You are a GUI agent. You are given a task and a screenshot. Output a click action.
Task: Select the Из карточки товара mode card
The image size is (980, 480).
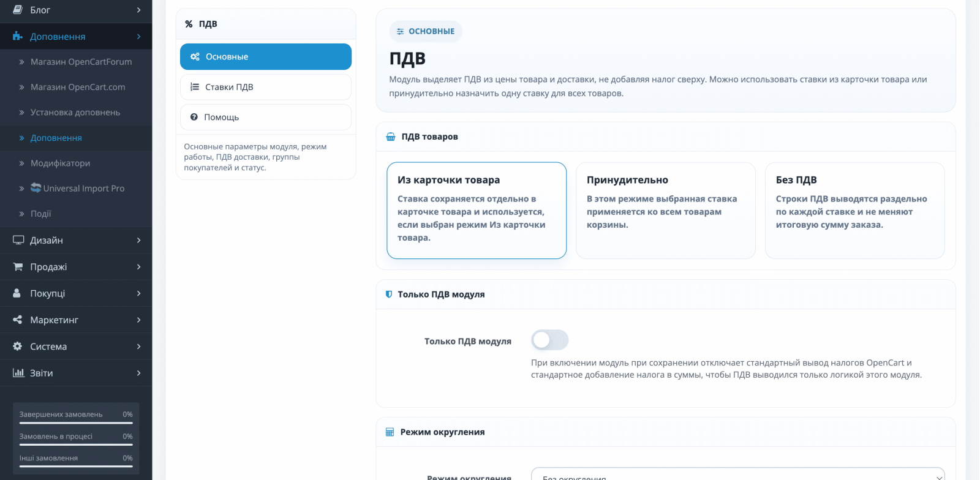pyautogui.click(x=477, y=211)
